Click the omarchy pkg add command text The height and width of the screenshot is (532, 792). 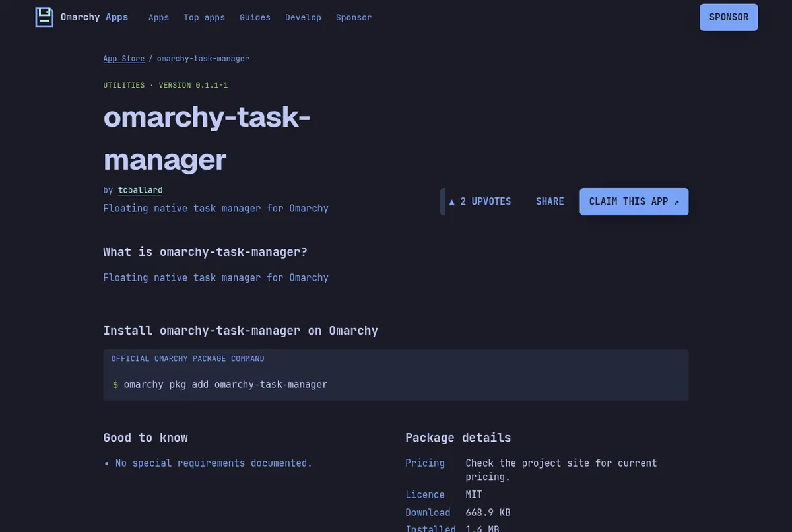226,384
